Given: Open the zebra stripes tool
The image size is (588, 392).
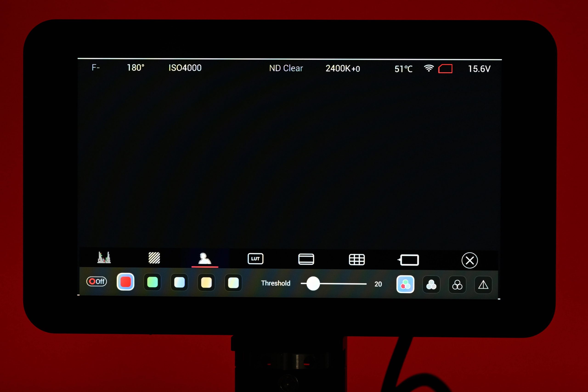Looking at the screenshot, I should pyautogui.click(x=154, y=258).
